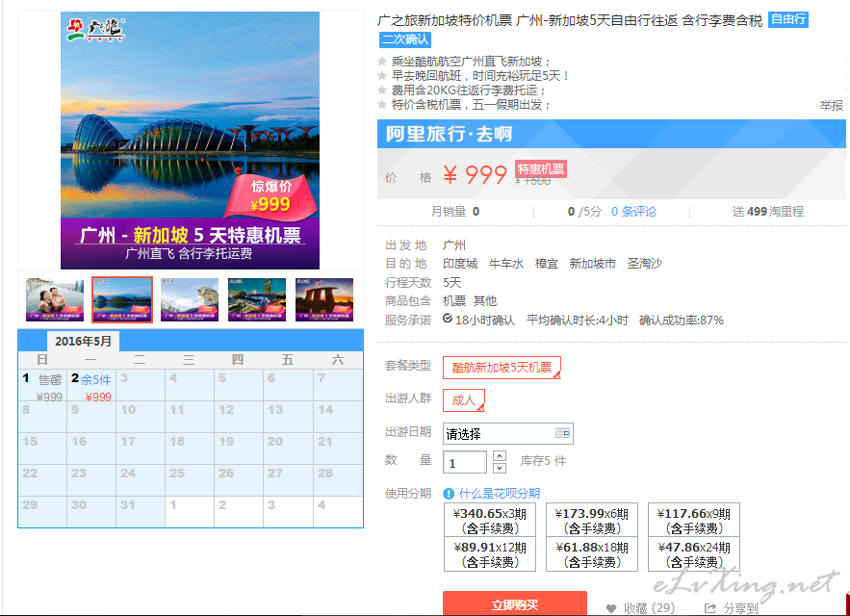Screen dimensions: 850x616
Task: Click the share icon beside 分享到
Action: (709, 608)
